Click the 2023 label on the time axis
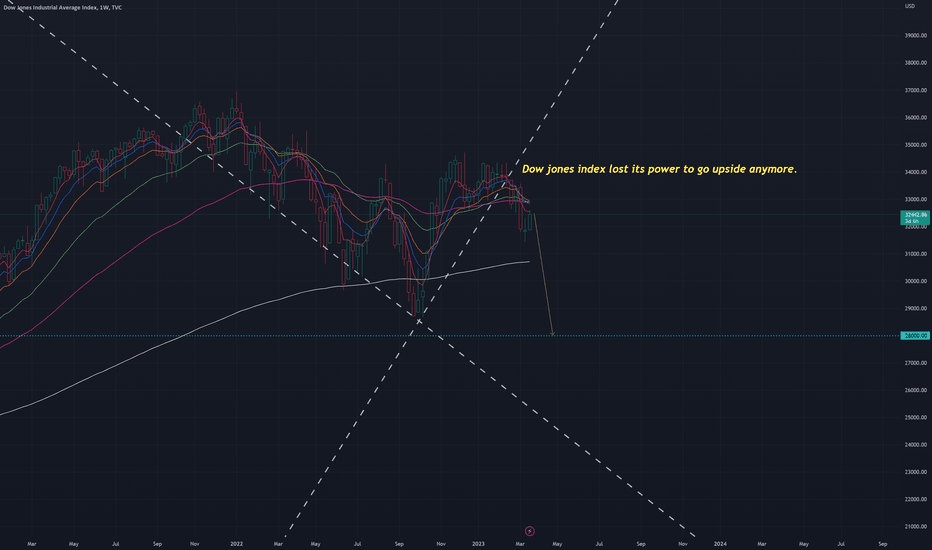The height and width of the screenshot is (550, 932). [478, 543]
